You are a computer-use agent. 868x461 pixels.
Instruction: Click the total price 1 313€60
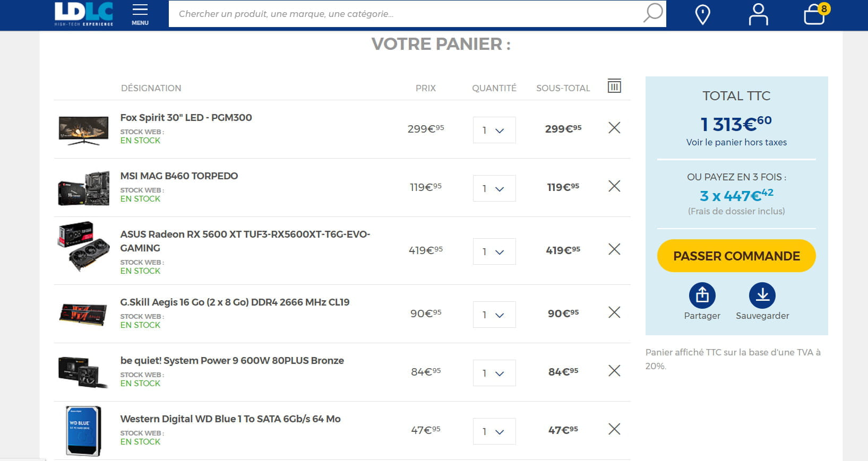click(x=736, y=124)
